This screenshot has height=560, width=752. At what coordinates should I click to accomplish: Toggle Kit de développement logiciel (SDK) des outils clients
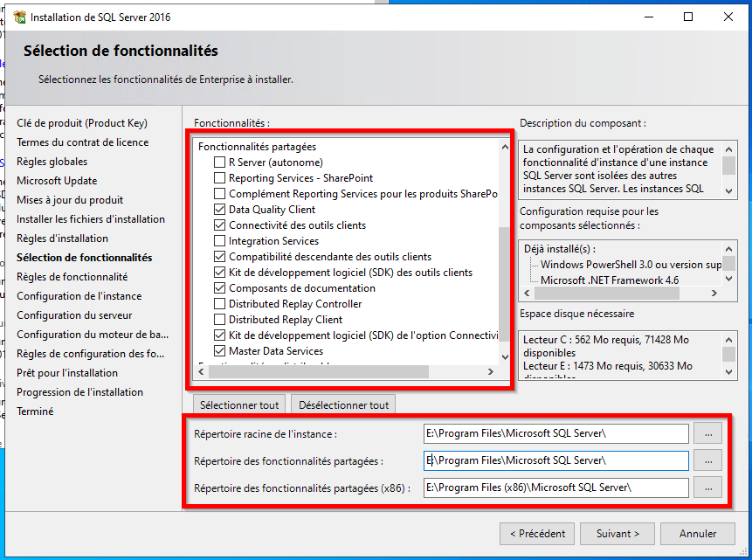click(219, 273)
